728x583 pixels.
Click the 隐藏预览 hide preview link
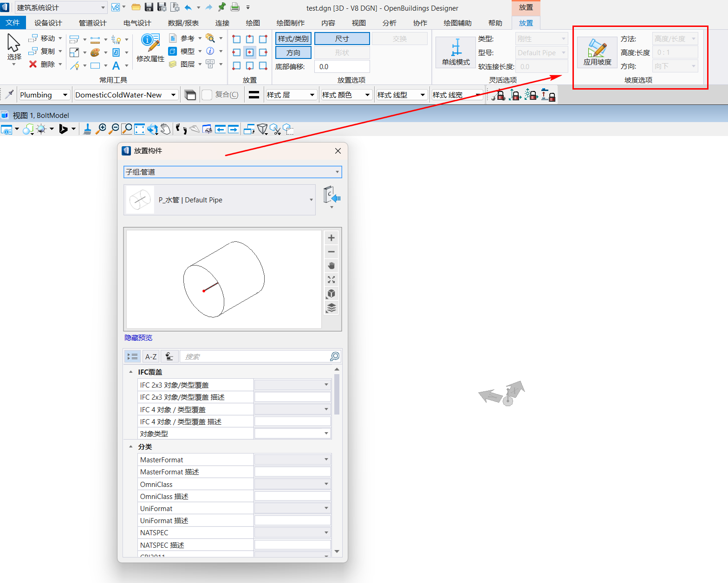tap(138, 337)
